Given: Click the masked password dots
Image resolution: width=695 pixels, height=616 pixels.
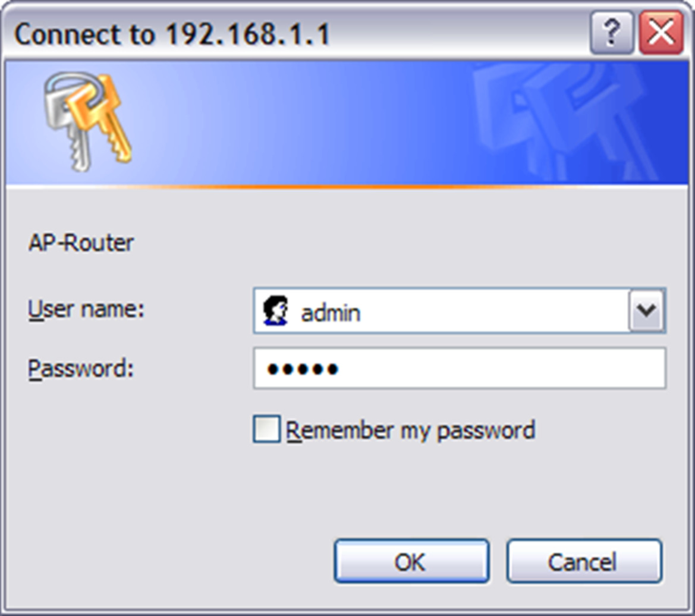Looking at the screenshot, I should point(303,369).
